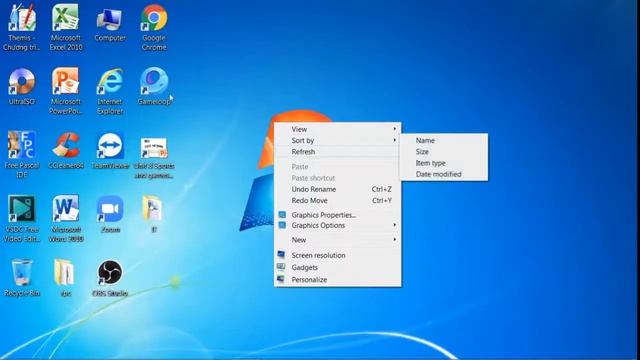Select the Themis desktop shortcut

22,27
